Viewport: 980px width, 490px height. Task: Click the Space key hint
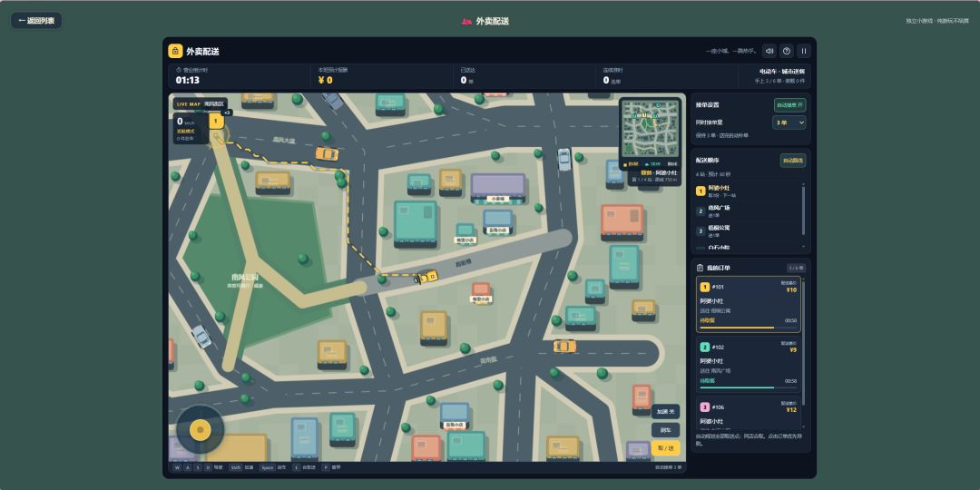[x=267, y=467]
